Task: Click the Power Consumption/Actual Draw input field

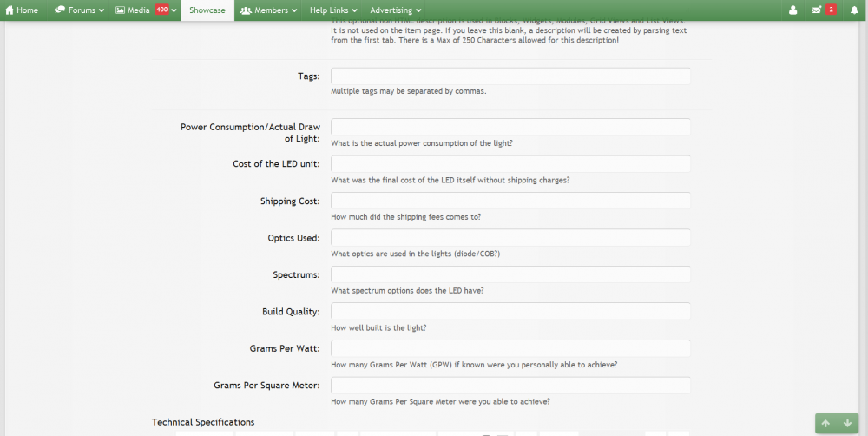Action: [510, 128]
